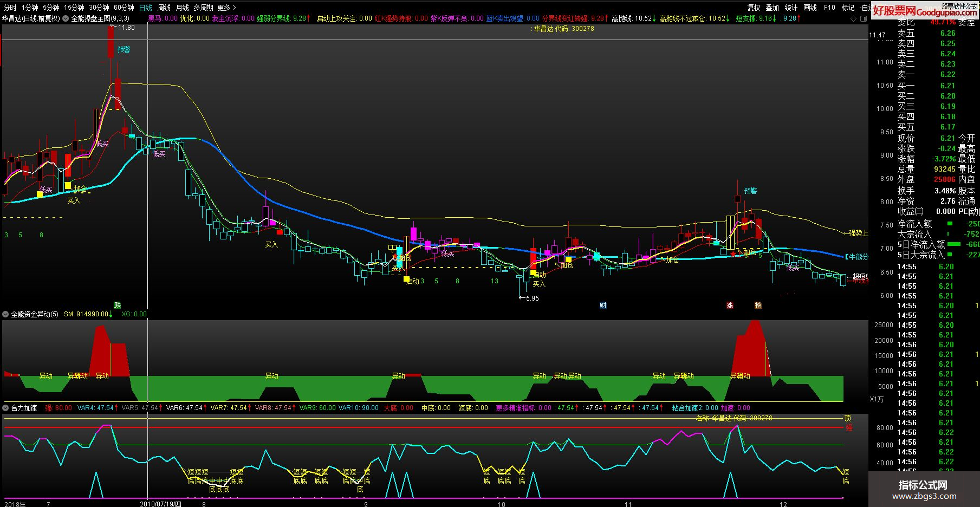
Task: Click the blue 财 marker icon
Action: [603, 305]
